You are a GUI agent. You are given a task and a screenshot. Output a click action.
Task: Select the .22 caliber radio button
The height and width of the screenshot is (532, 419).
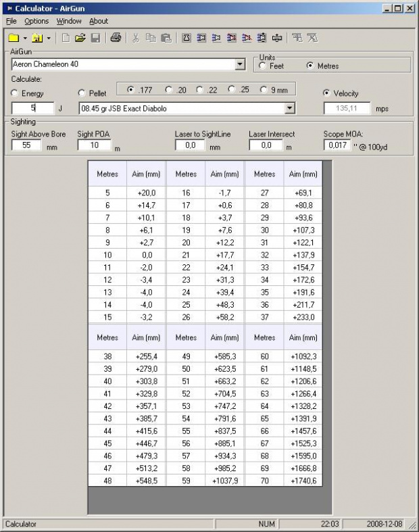[x=199, y=90]
